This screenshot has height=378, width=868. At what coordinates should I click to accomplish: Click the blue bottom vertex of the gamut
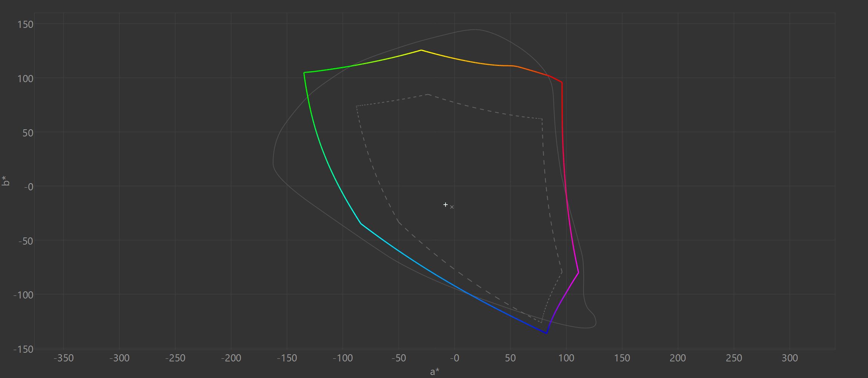tap(547, 333)
